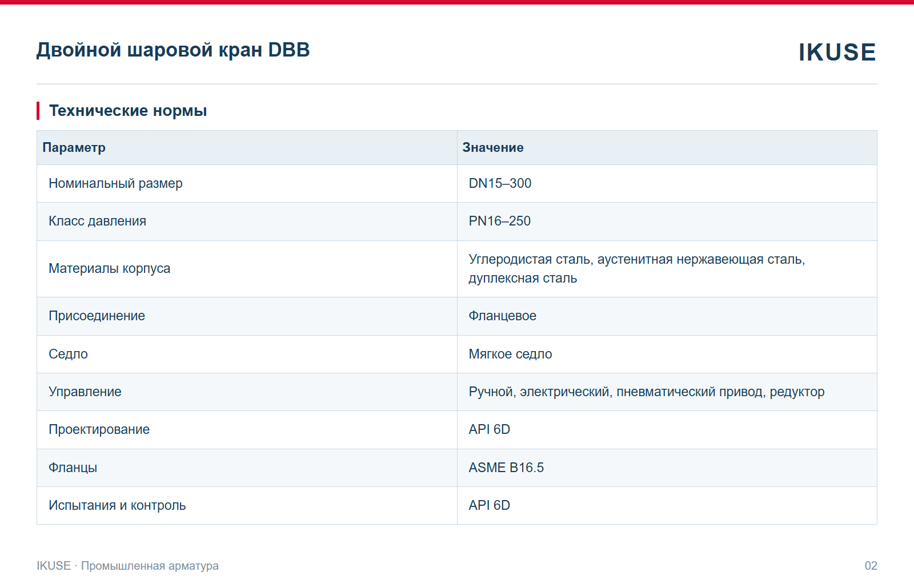This screenshot has width=914, height=588.
Task: Click the 'Класс давления' cell
Action: point(247,221)
